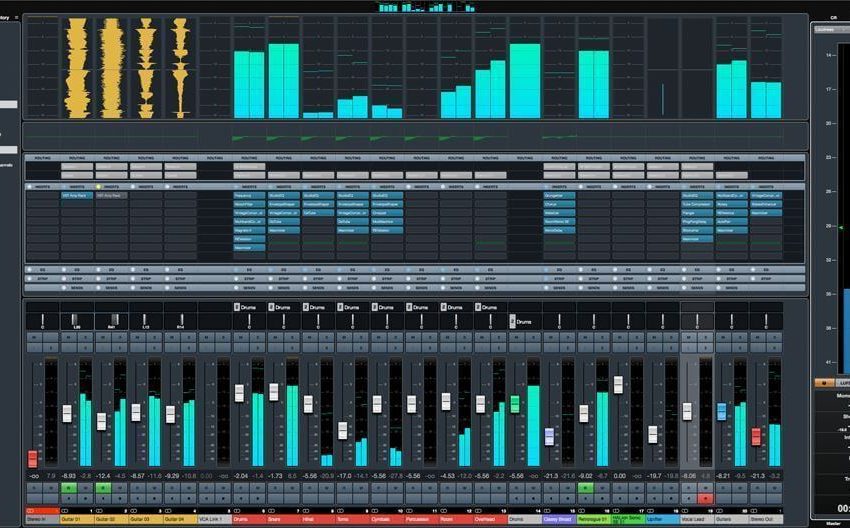This screenshot has height=528, width=850.
Task: Toggle EQ bypass on Guitar 01
Action: 64,269
